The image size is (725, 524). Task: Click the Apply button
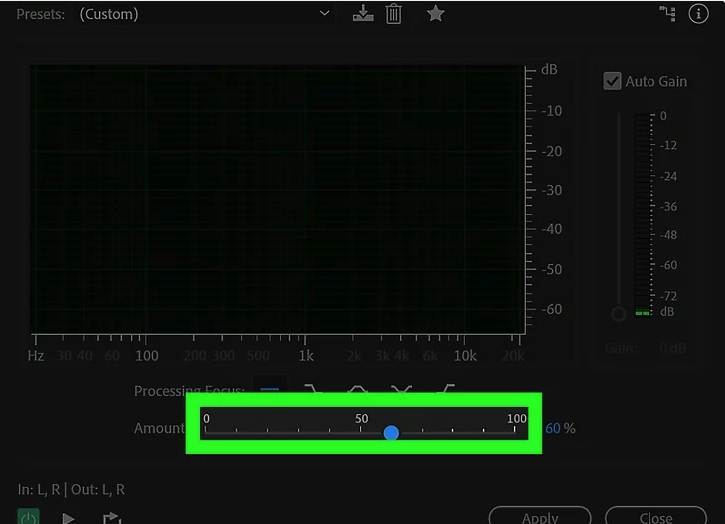pos(540,517)
